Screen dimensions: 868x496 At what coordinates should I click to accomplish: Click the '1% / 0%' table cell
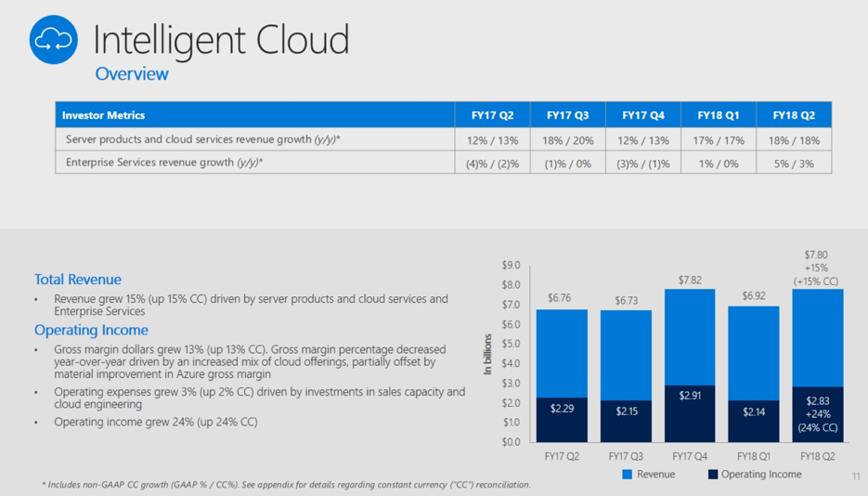point(719,163)
